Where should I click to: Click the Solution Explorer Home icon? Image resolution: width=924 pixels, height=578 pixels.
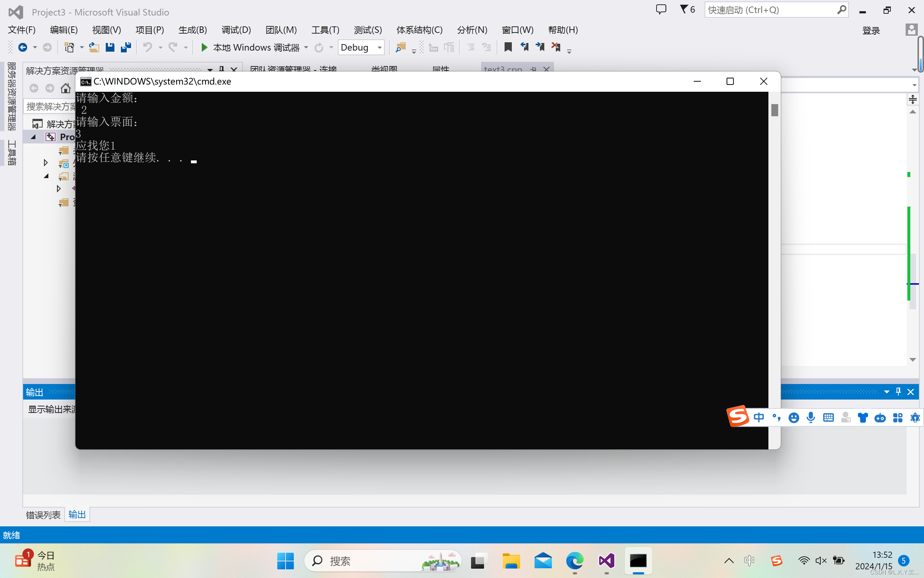point(66,88)
